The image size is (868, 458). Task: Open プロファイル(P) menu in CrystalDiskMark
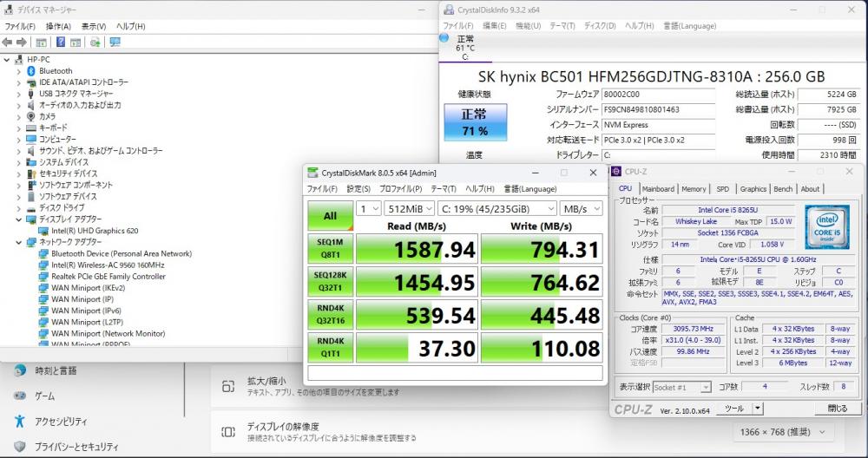(401, 188)
